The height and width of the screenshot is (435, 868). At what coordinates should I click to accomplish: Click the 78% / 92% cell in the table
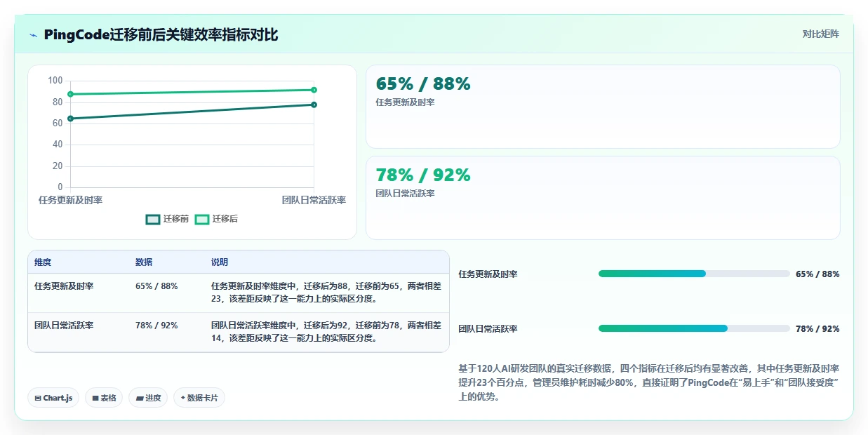156,326
